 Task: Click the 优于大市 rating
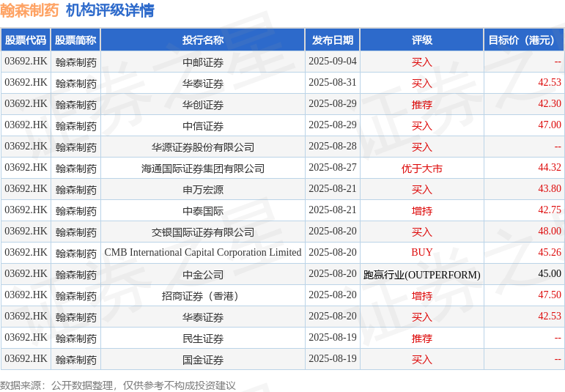coord(422,169)
